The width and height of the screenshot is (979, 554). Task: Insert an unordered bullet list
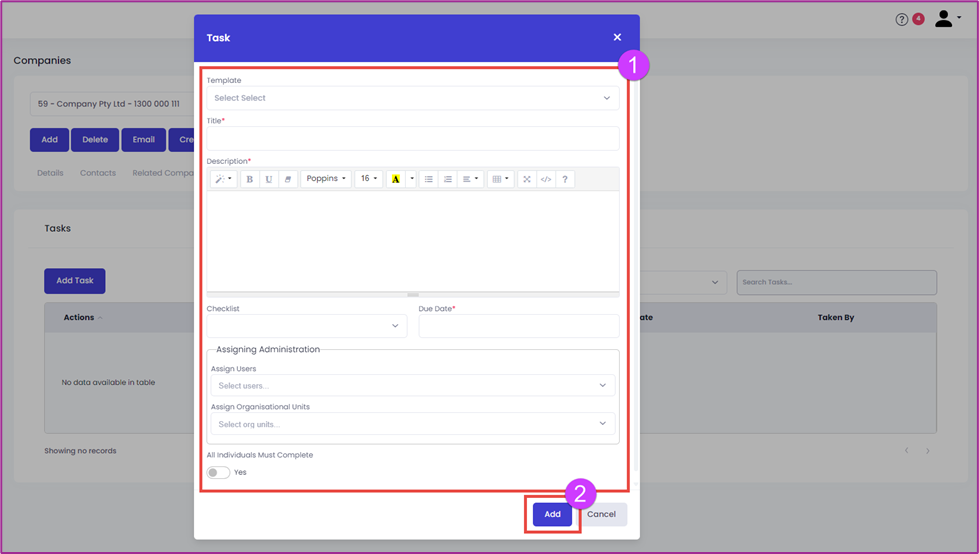tap(428, 179)
